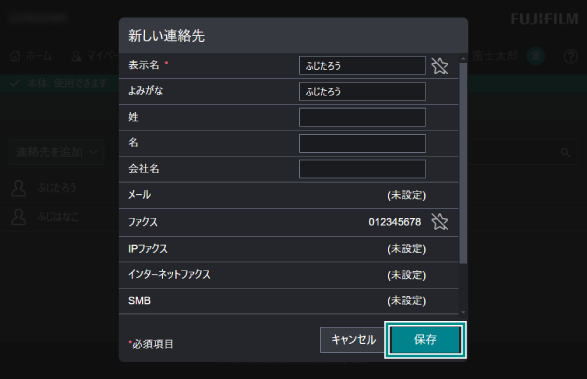
Task: Open the IPファクス setting row
Action: pos(289,249)
